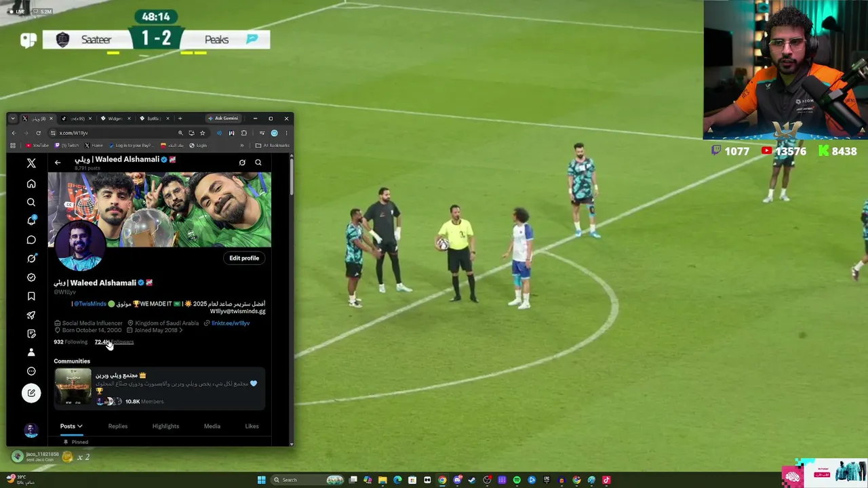The image size is (868, 488).
Task: Switch to the TikTok browser tab
Action: click(x=77, y=119)
